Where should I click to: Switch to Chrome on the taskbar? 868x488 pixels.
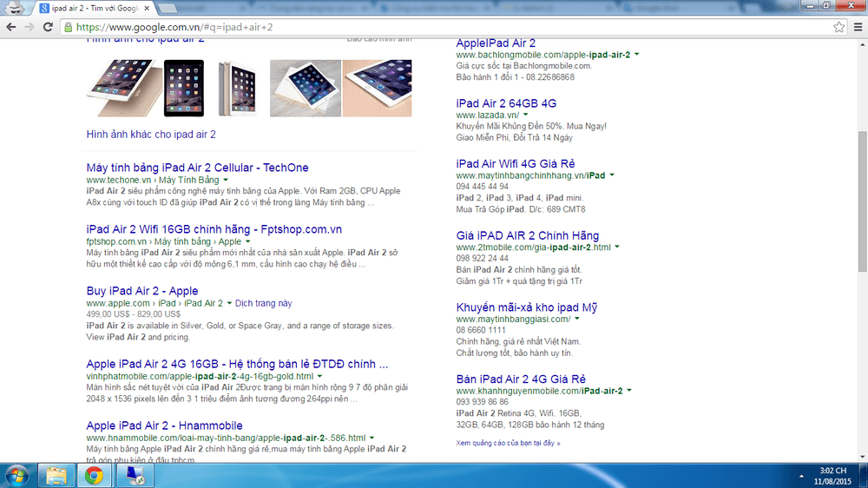[x=94, y=476]
